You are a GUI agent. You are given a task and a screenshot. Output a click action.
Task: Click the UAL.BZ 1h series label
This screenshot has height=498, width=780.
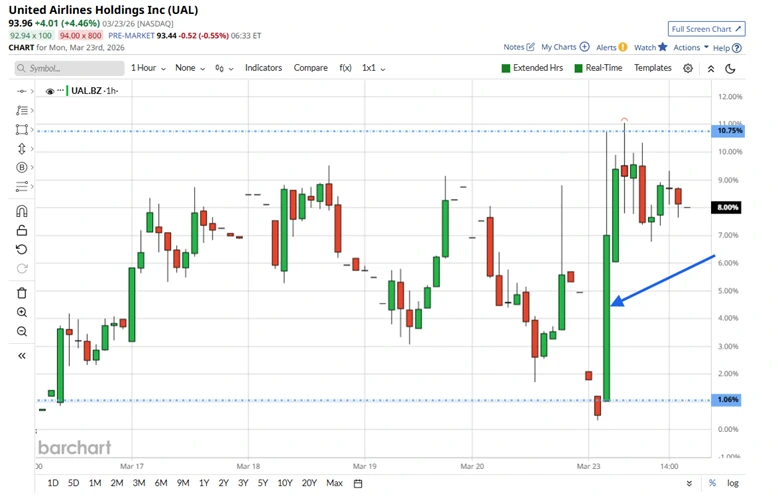coord(95,91)
